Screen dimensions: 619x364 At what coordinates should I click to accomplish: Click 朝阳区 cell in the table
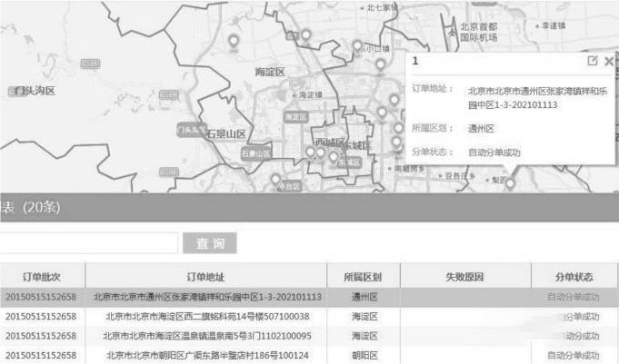coord(364,355)
